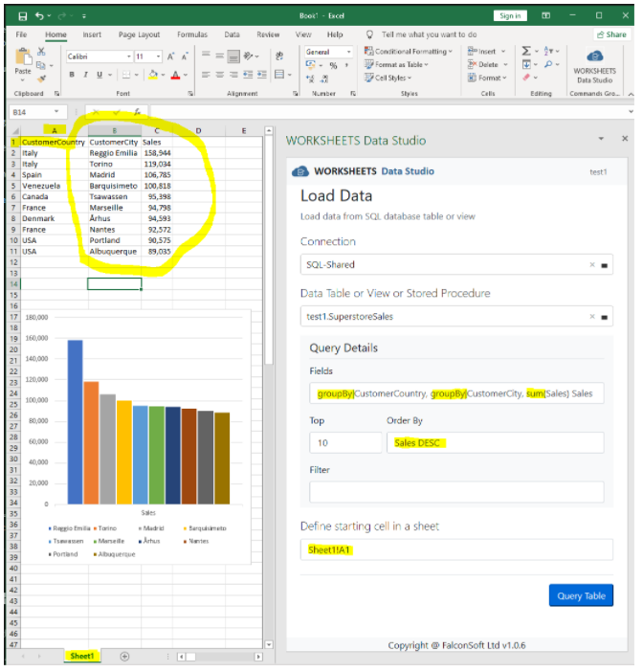The height and width of the screenshot is (672, 643).
Task: Add a new sheet with plus icon
Action: [x=124, y=657]
